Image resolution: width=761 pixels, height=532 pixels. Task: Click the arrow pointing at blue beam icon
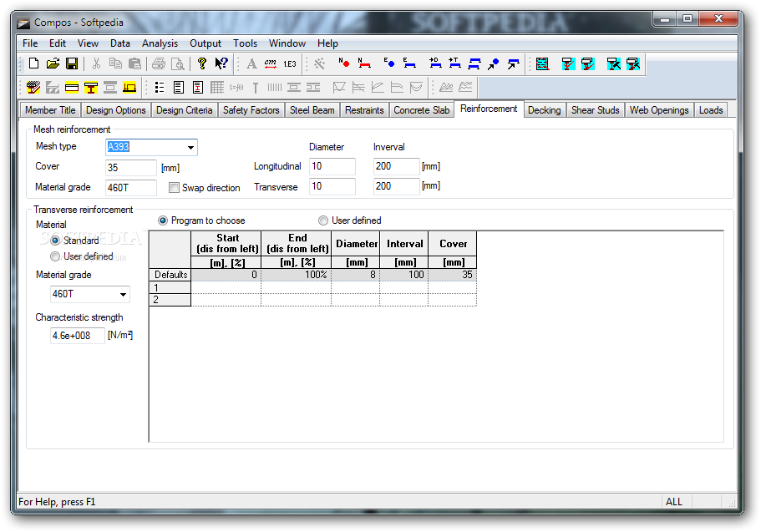point(513,63)
